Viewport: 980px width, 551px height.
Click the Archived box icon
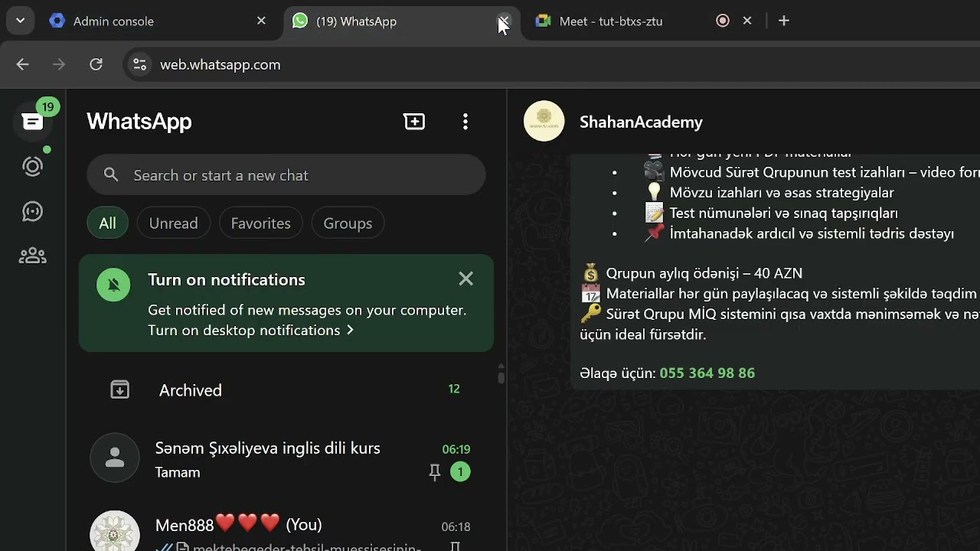point(120,390)
